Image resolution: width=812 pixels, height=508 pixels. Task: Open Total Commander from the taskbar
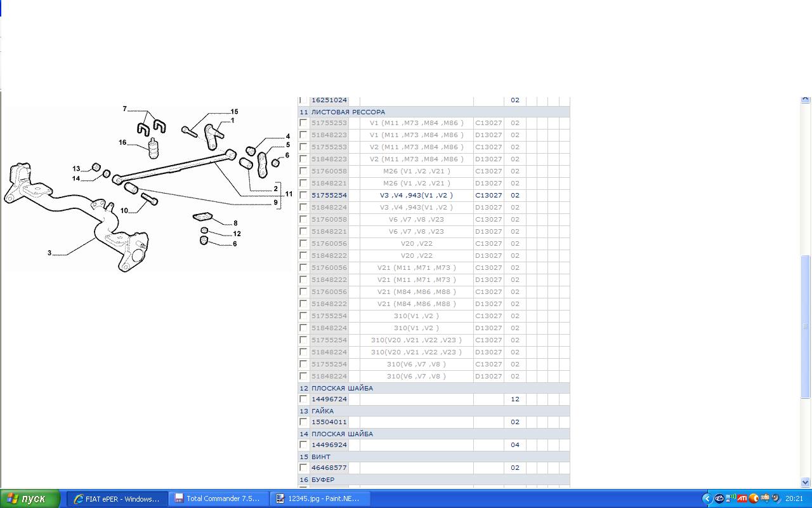[218, 498]
